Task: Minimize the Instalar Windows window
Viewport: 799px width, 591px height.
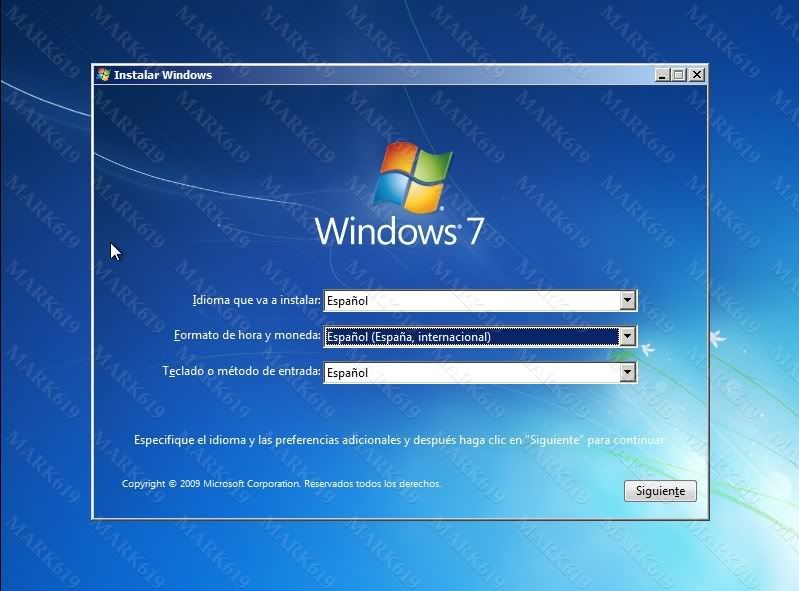Action: click(662, 75)
